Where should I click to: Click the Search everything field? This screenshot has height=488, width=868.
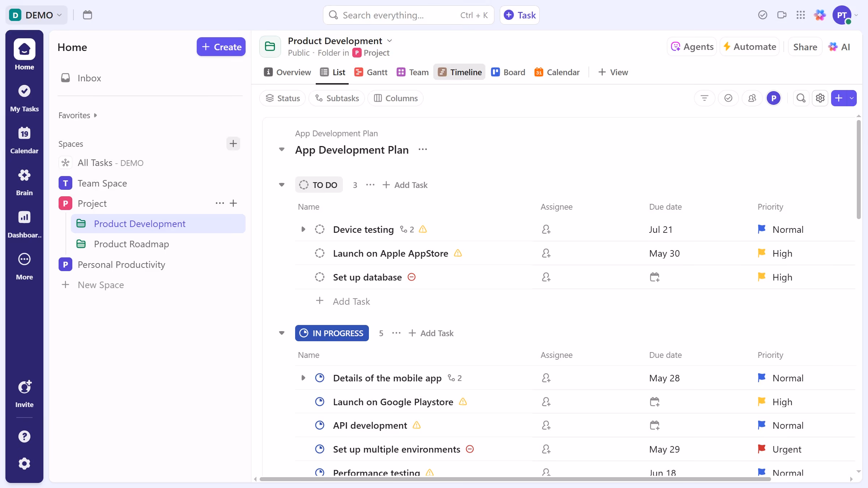pyautogui.click(x=408, y=15)
